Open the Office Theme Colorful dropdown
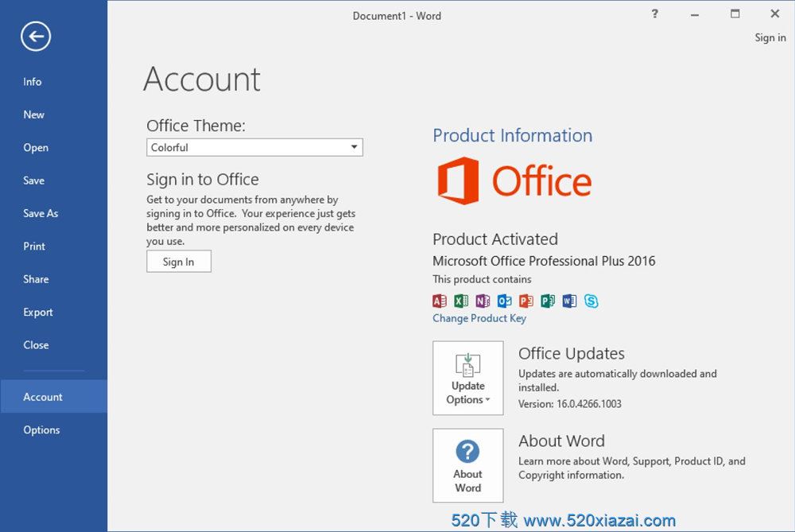Image resolution: width=795 pixels, height=532 pixels. click(254, 148)
